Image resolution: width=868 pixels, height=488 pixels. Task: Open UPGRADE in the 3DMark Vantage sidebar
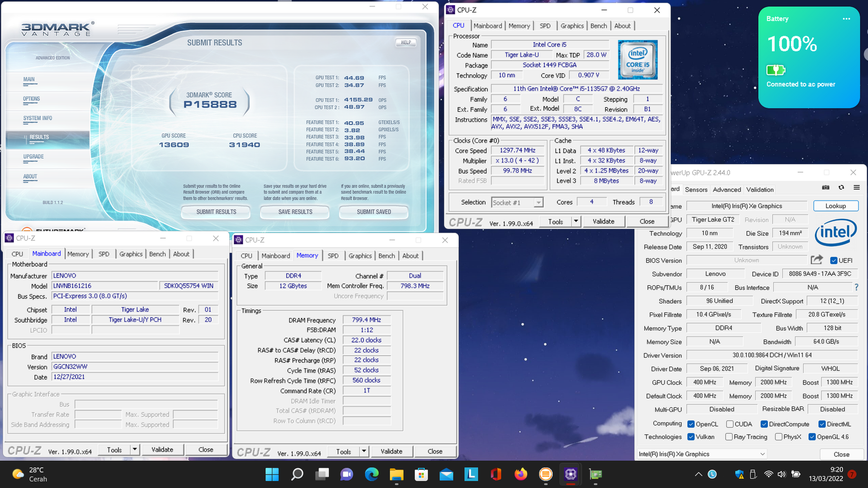point(33,156)
